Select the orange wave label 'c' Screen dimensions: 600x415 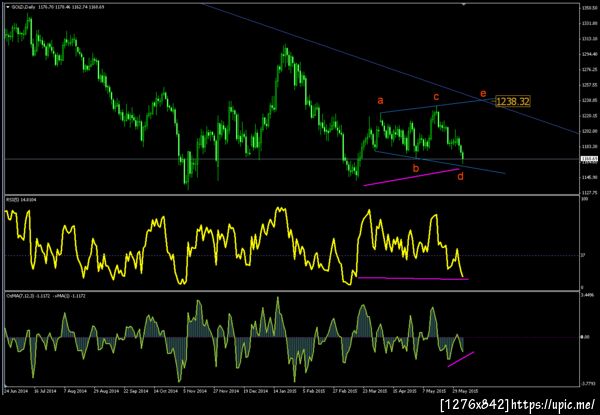[x=436, y=97]
